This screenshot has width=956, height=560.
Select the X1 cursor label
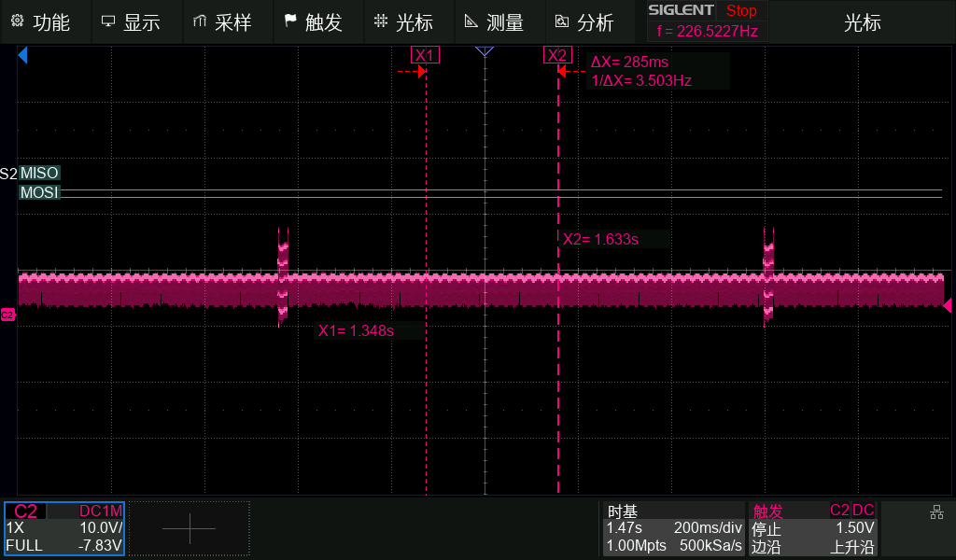tap(425, 55)
